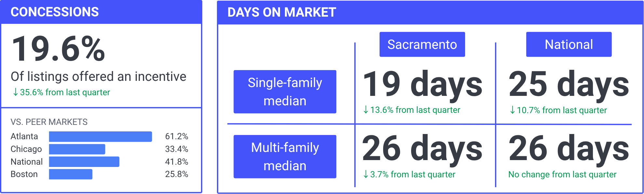The image size is (644, 194).
Task: Click the down arrow next to 13.6% change
Action: (366, 110)
